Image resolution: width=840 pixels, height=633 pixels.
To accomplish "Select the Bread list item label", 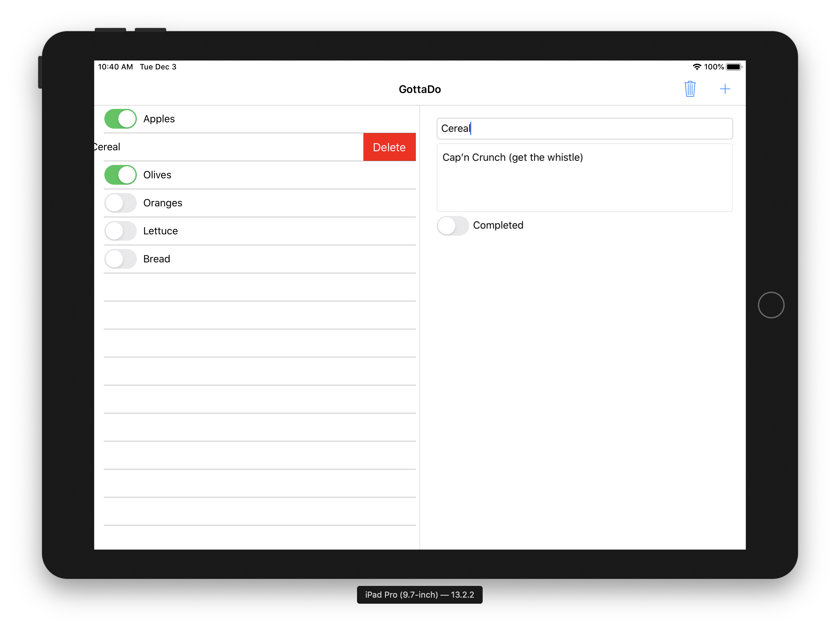I will 157,259.
